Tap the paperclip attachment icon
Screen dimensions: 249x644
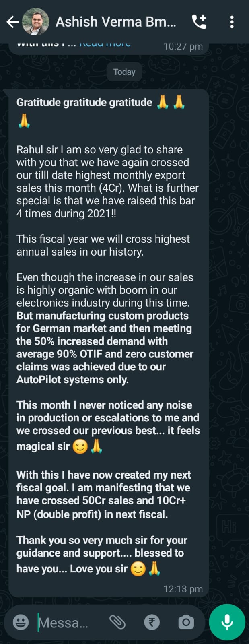117,622
